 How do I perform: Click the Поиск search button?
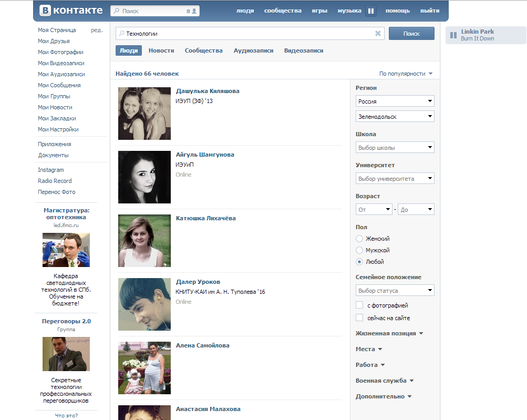[x=411, y=33]
